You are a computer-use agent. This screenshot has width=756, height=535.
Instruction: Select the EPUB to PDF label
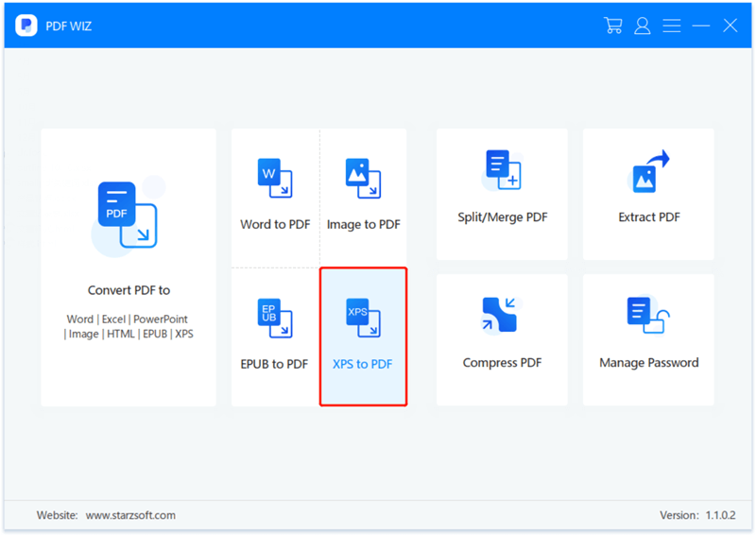click(274, 364)
